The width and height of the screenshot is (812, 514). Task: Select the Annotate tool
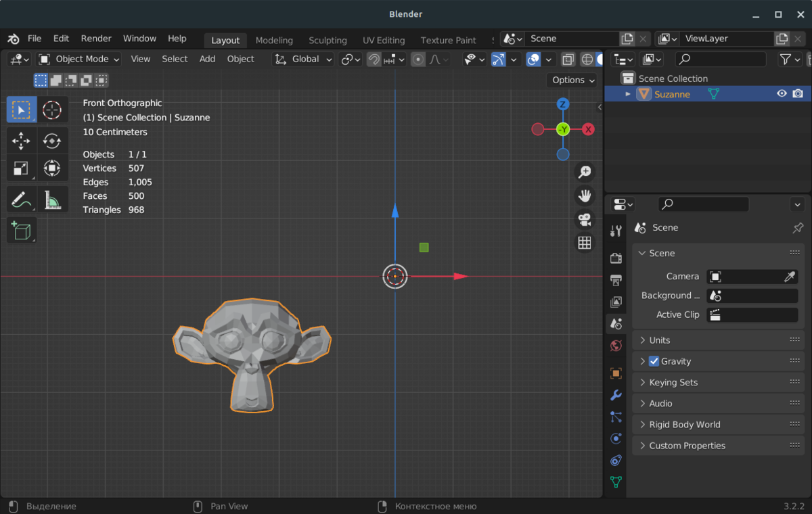click(20, 199)
